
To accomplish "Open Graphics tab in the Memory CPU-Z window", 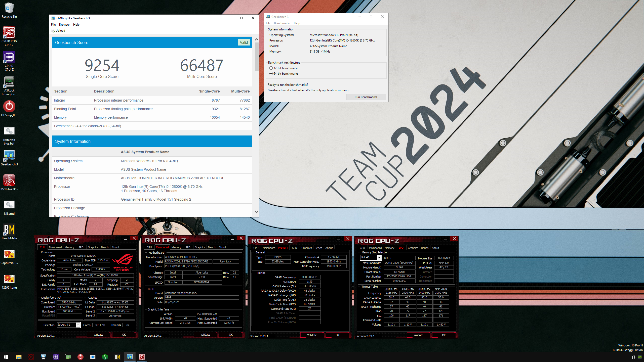I will pyautogui.click(x=306, y=248).
